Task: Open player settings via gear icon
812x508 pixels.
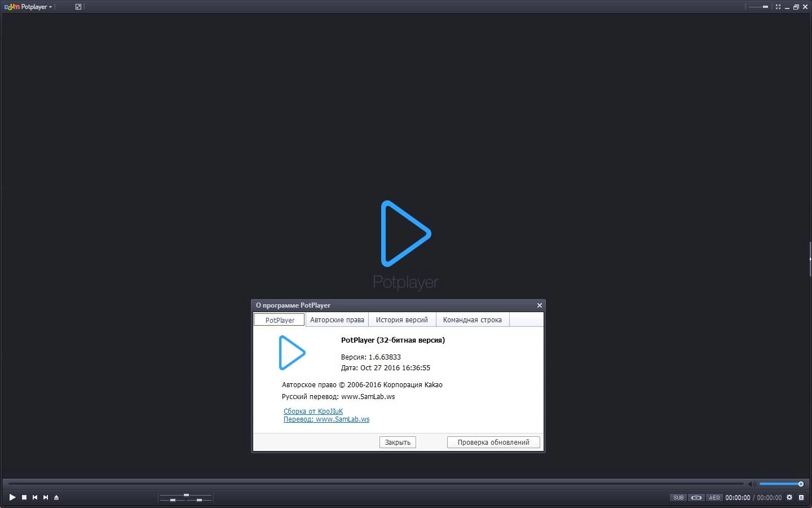Action: pyautogui.click(x=789, y=497)
